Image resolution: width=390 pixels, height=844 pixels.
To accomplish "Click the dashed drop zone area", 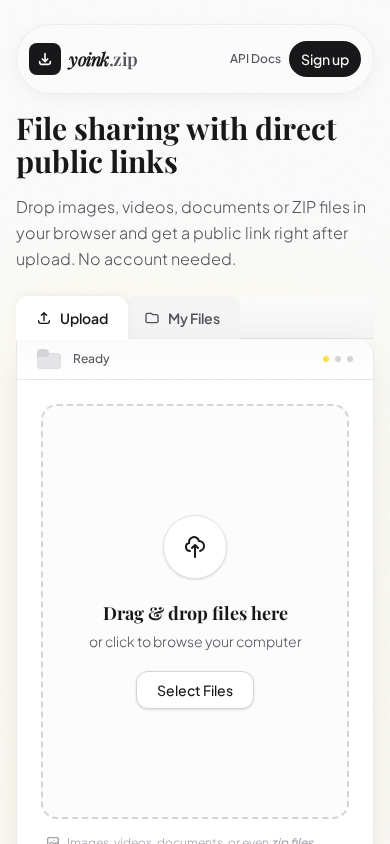I will [x=195, y=611].
